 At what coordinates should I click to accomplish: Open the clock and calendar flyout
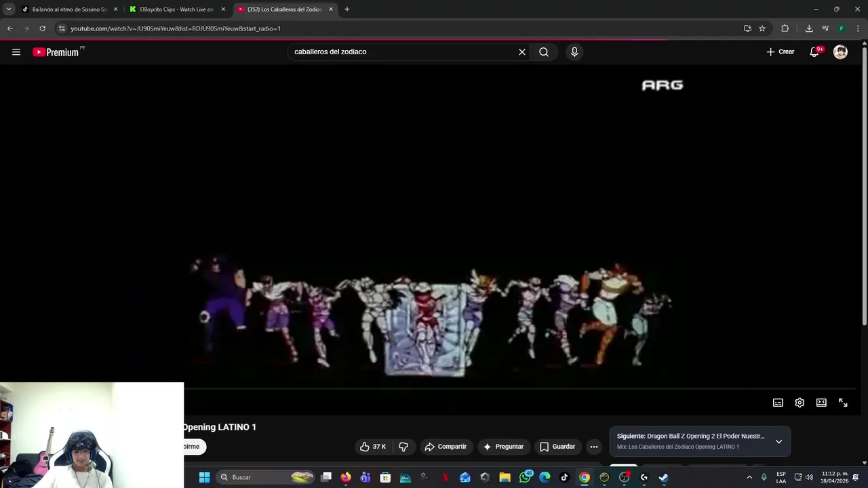click(x=835, y=477)
